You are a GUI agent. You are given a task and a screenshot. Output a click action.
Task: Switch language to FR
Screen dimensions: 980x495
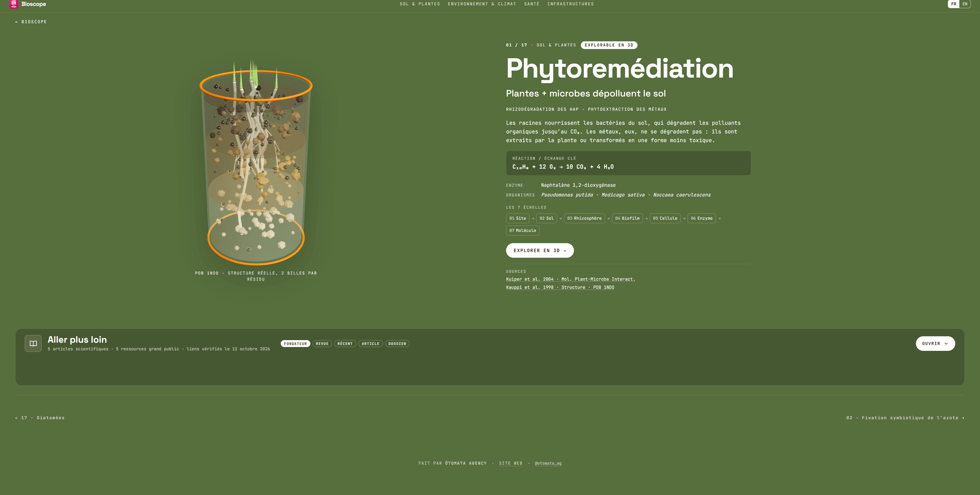[953, 4]
